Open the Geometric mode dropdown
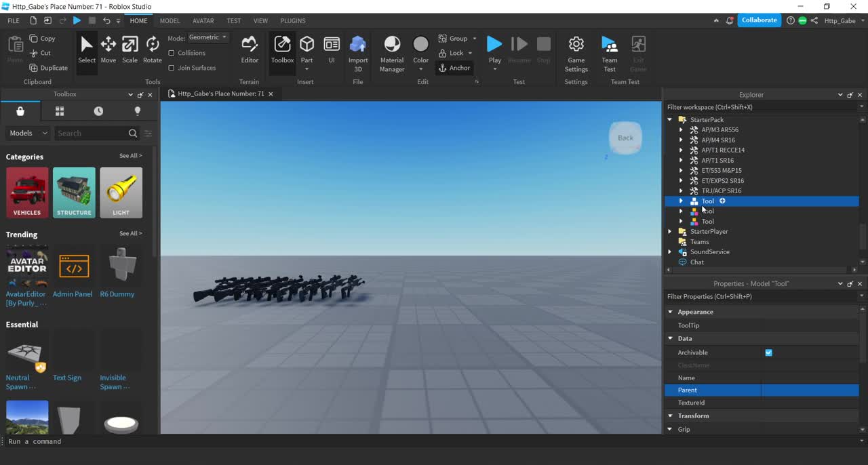The height and width of the screenshot is (465, 868). click(208, 38)
